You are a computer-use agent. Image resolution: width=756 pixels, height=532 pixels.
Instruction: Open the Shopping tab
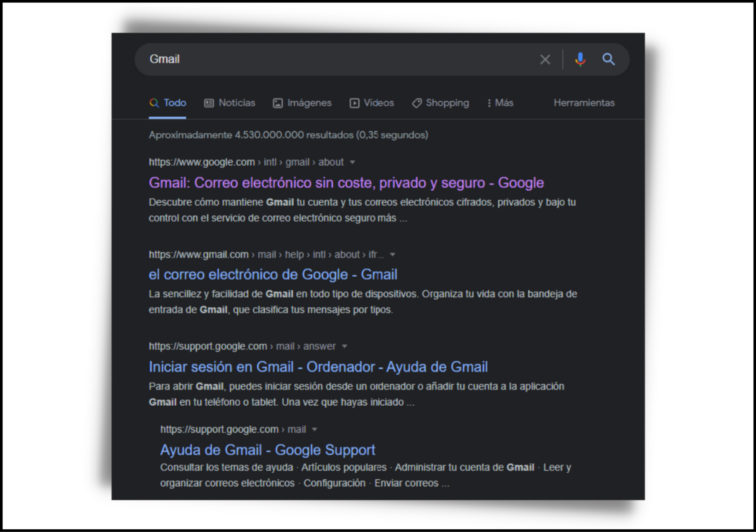(440, 103)
